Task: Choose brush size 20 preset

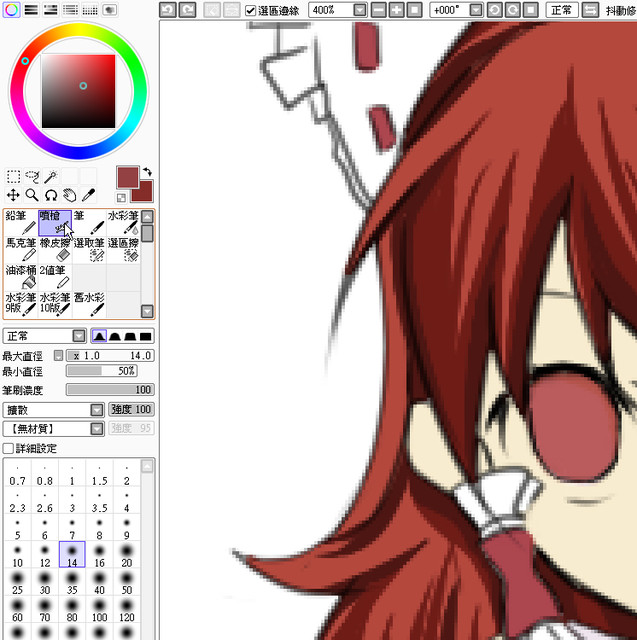Action: pyautogui.click(x=127, y=555)
